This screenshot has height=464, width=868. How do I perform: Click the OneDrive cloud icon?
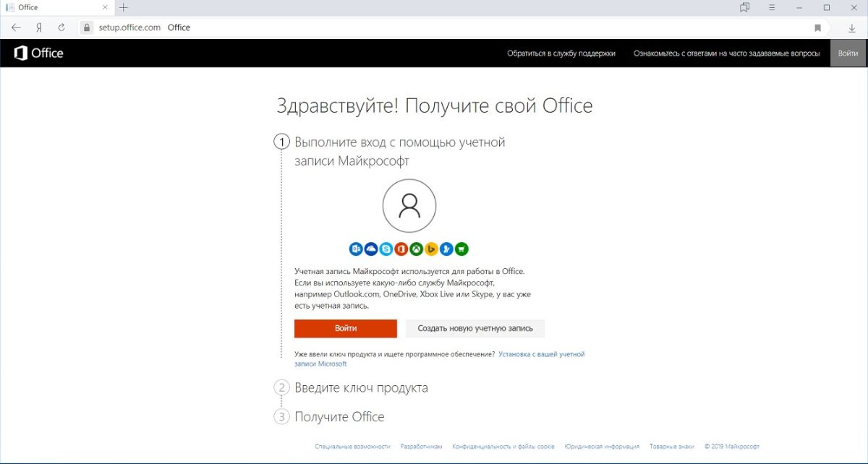pos(371,249)
